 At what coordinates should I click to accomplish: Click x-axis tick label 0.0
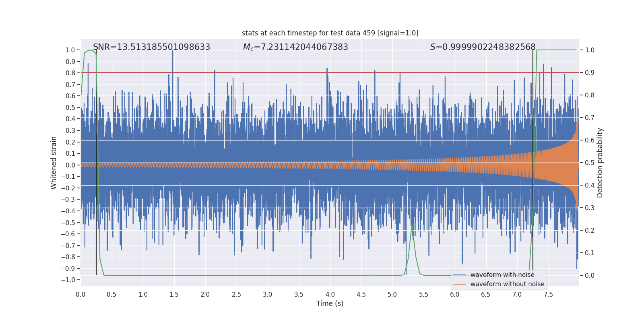click(80, 294)
